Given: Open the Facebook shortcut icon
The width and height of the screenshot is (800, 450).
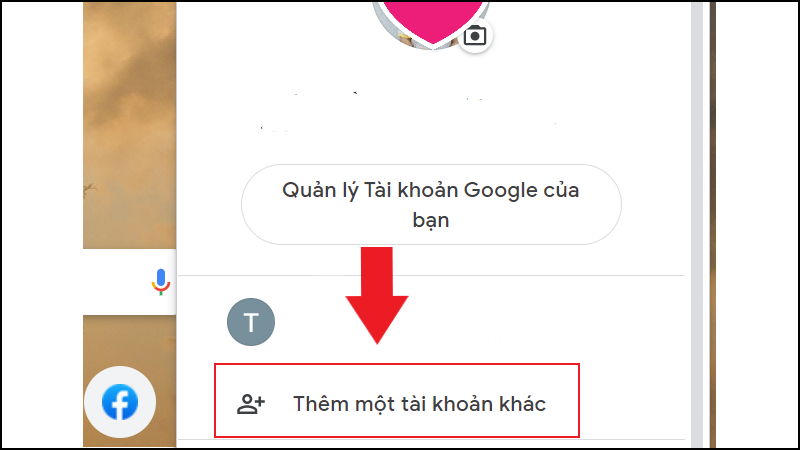Looking at the screenshot, I should pos(120,402).
